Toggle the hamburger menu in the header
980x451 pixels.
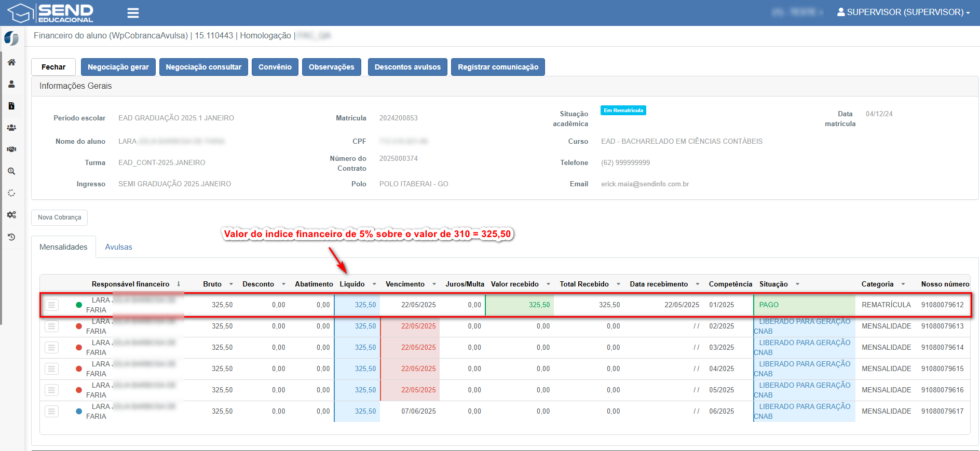pyautogui.click(x=133, y=13)
